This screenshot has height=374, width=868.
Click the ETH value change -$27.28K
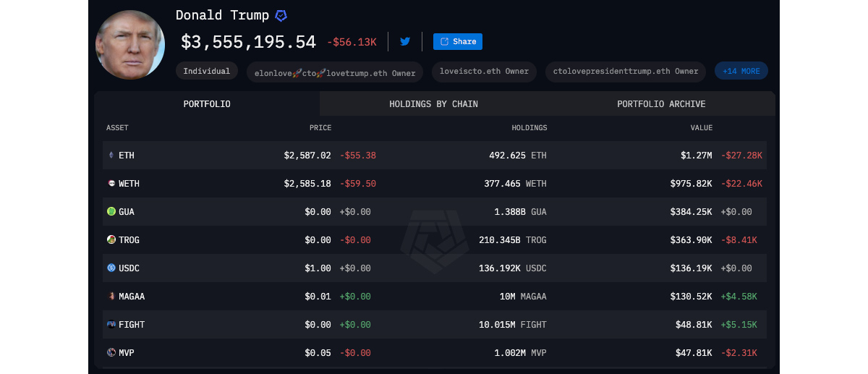point(741,156)
